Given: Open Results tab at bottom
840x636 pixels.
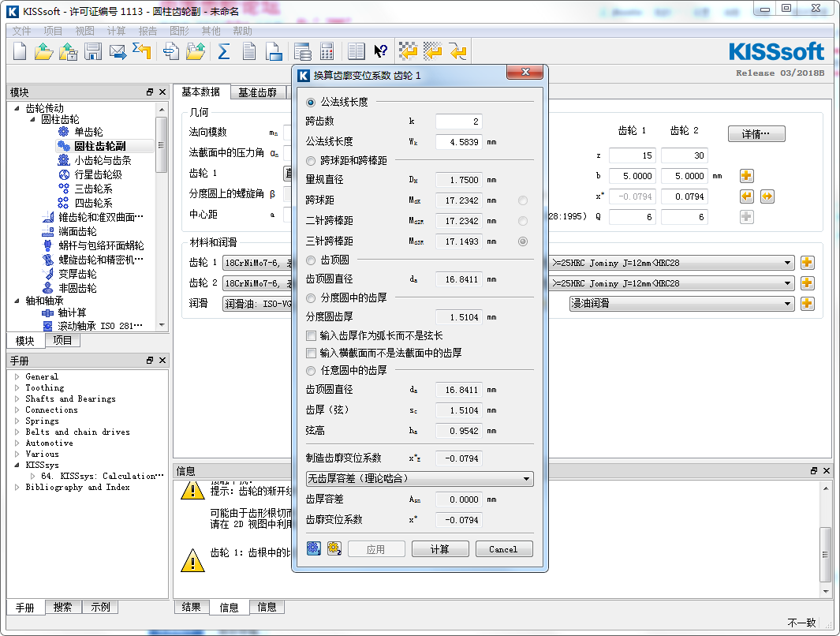Looking at the screenshot, I should (191, 607).
